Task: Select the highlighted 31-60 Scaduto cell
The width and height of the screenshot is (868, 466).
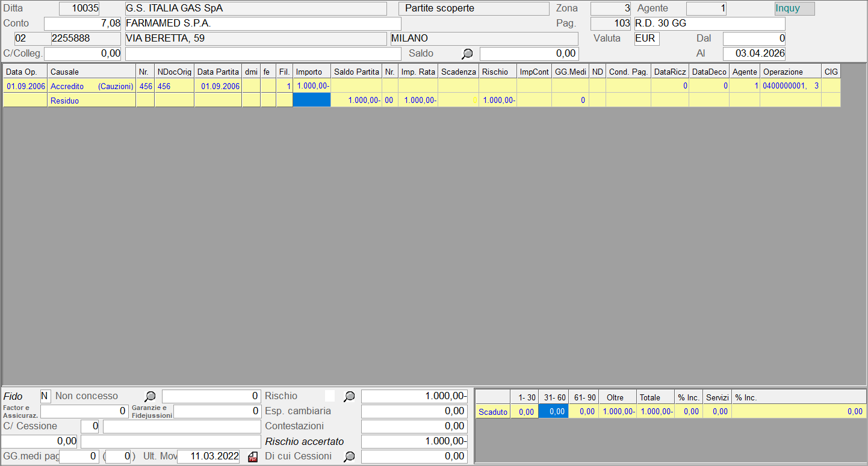Action: [x=553, y=412]
